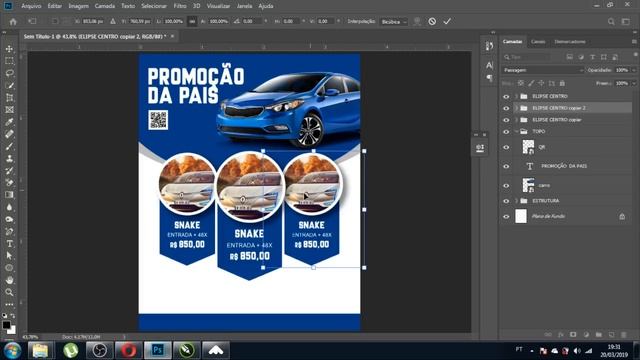The height and width of the screenshot is (360, 640).
Task: Expand the ELIPSE CENTRO group
Action: (x=516, y=96)
